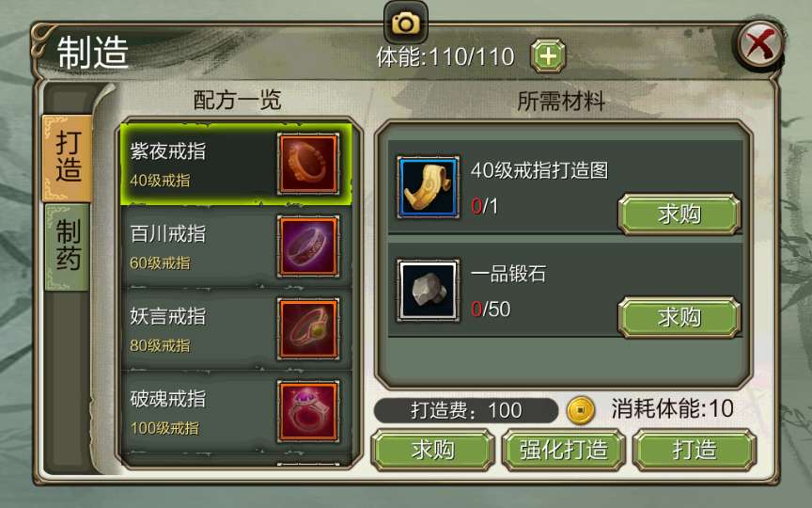Image resolution: width=812 pixels, height=508 pixels.
Task: Select the 妖言戒指 recipe row
Action: 236,329
